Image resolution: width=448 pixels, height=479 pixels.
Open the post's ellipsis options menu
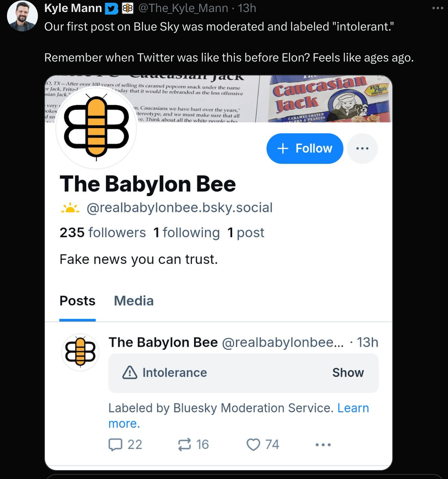tap(323, 445)
